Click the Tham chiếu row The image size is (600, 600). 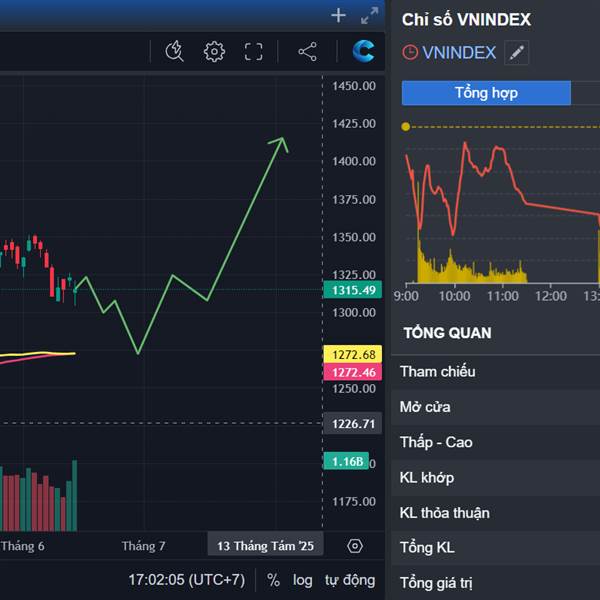pyautogui.click(x=496, y=372)
